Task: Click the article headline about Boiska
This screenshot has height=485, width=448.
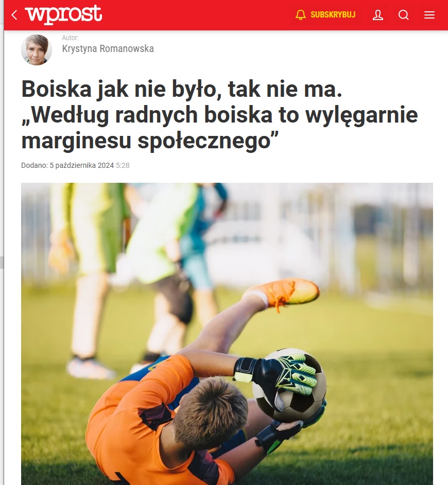Action: coord(219,115)
